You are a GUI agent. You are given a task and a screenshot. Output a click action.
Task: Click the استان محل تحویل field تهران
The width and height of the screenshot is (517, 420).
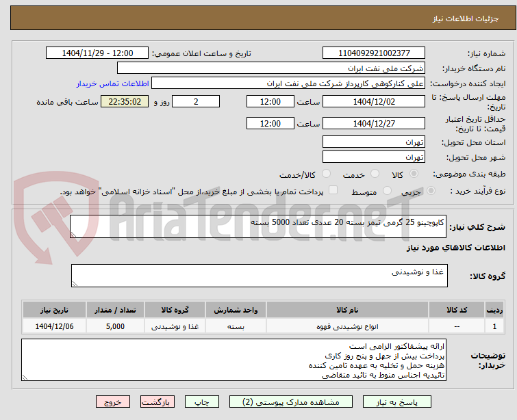click(x=374, y=142)
